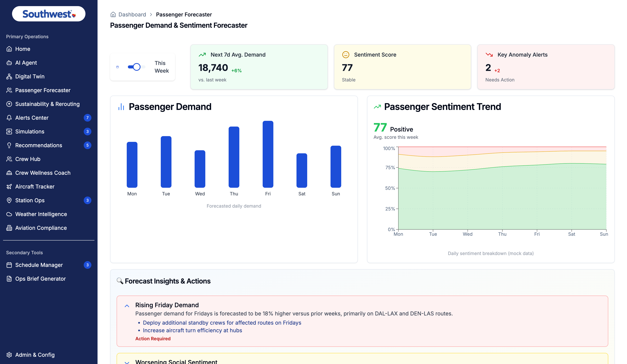Click the Recommendations badge showing 5
This screenshot has height=364, width=627.
pyautogui.click(x=87, y=145)
